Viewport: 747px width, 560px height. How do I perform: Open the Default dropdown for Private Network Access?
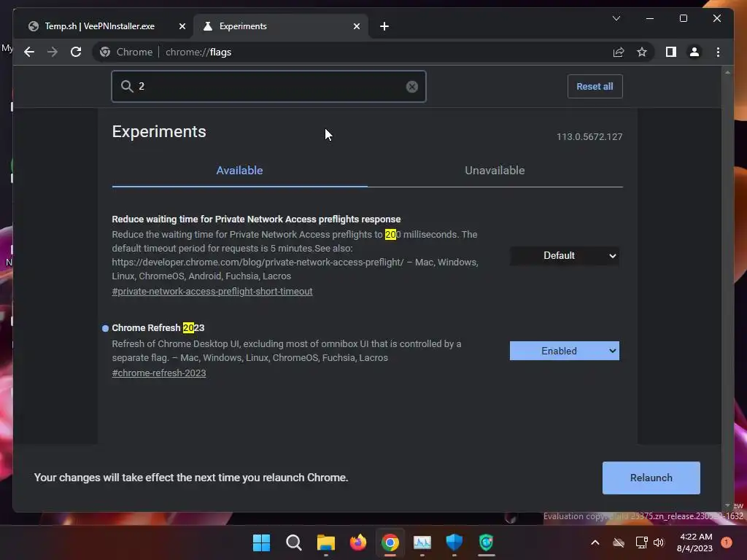point(564,256)
